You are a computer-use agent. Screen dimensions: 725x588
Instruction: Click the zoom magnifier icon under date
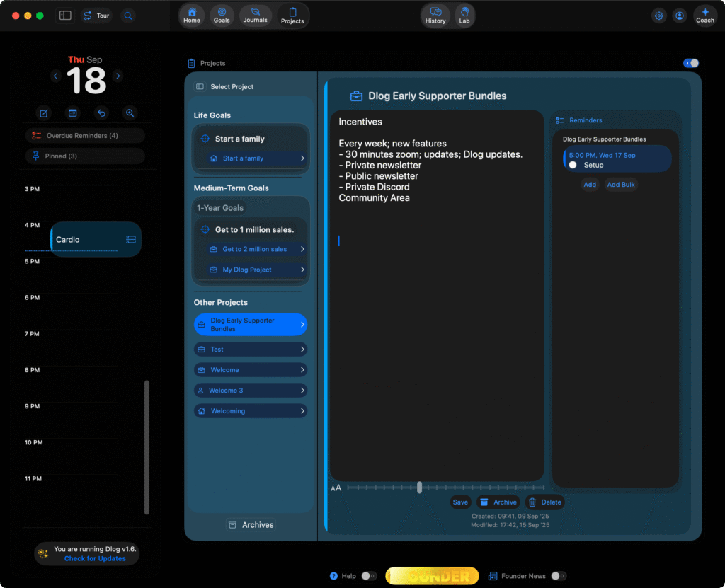(130, 113)
